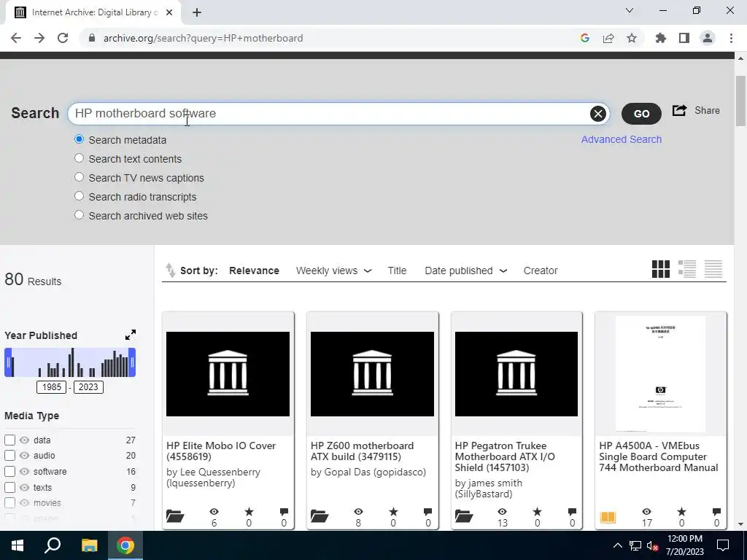Check the movies media type
747x560 pixels.
coord(9,503)
